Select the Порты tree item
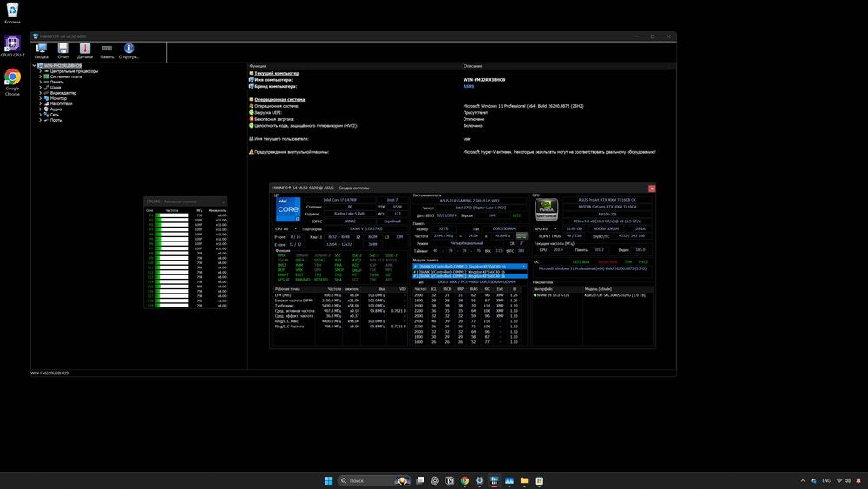 tap(56, 120)
